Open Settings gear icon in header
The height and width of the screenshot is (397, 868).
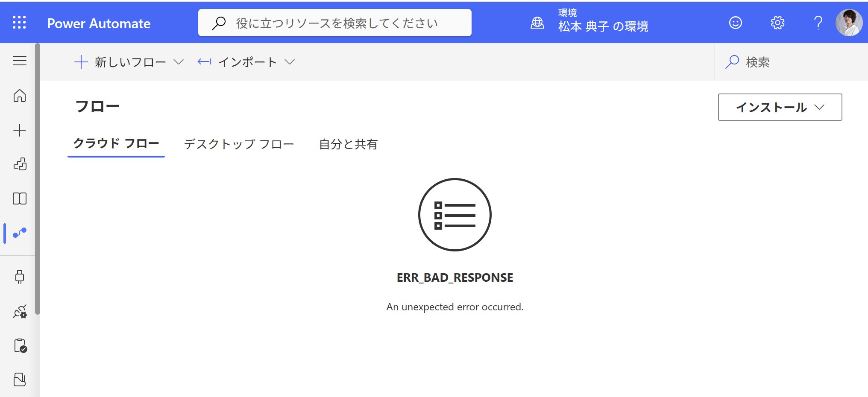tap(777, 23)
